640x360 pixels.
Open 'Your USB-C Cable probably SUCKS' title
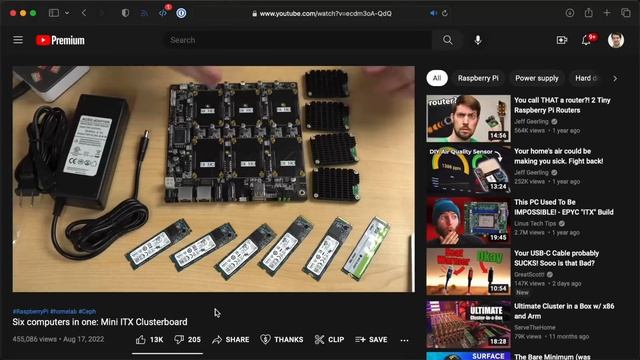click(x=556, y=258)
